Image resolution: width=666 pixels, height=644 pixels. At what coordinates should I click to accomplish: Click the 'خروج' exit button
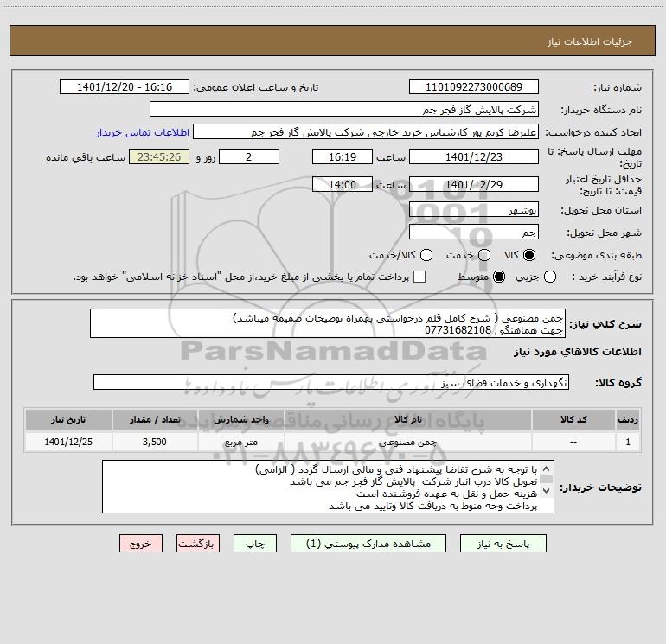(141, 544)
